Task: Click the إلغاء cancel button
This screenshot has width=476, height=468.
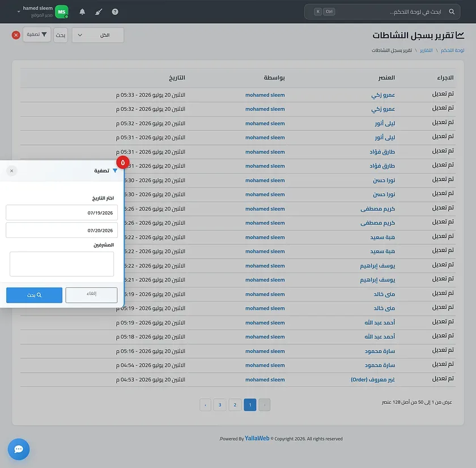Action: 91,295
